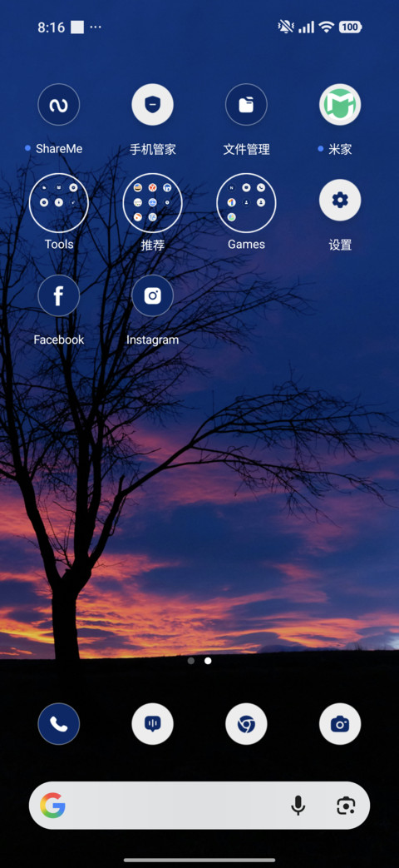Viewport: 399px width, 868px height.
Task: Tap the 8:16 clock in status bar
Action: (x=52, y=27)
